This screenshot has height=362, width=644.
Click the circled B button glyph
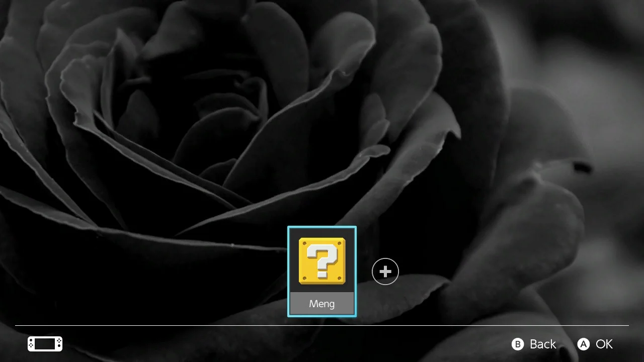click(x=518, y=344)
